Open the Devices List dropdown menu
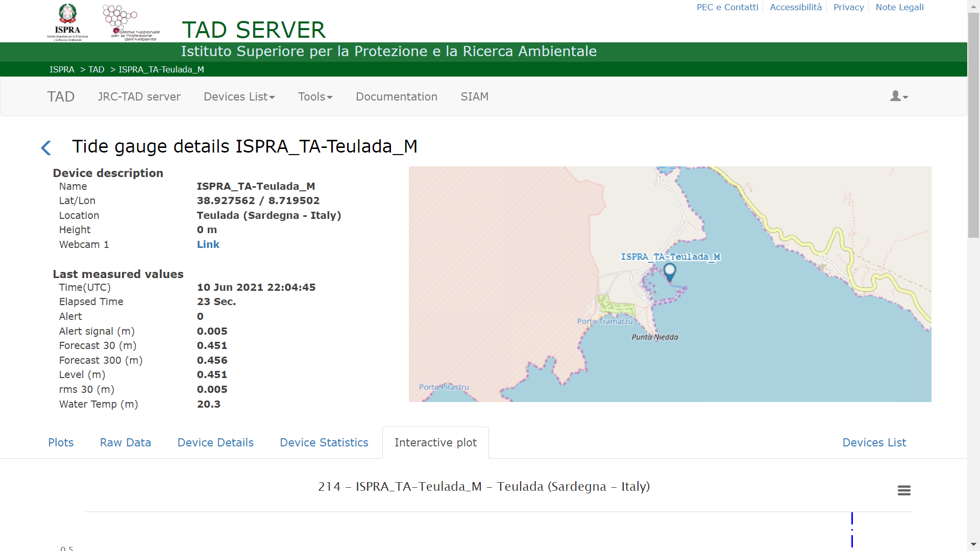 coord(239,96)
